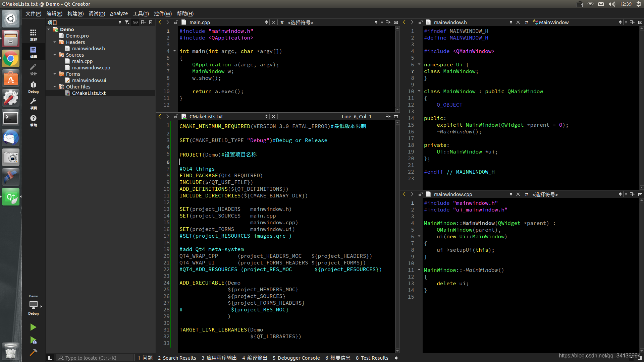Click the filter tree icon in the project panel

pyautogui.click(x=127, y=22)
